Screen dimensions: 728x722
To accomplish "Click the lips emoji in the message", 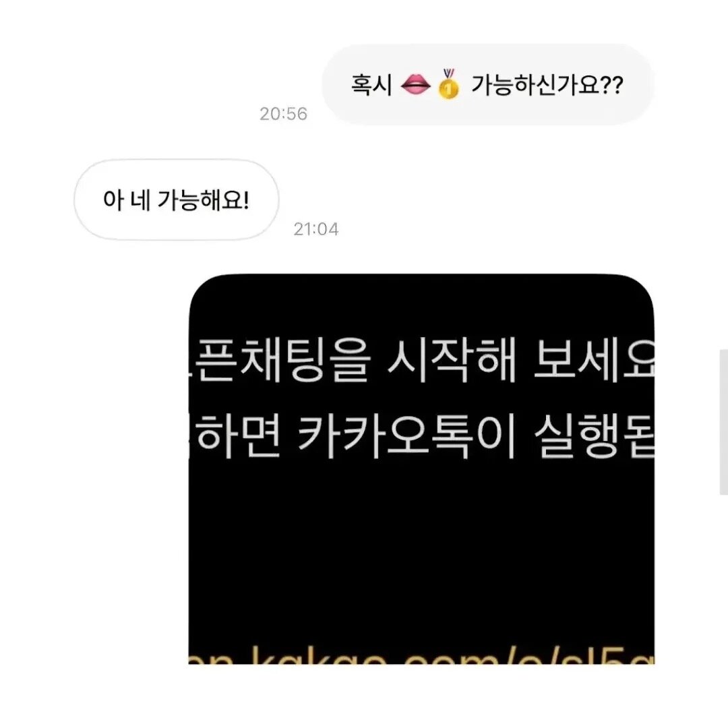I will [x=415, y=85].
